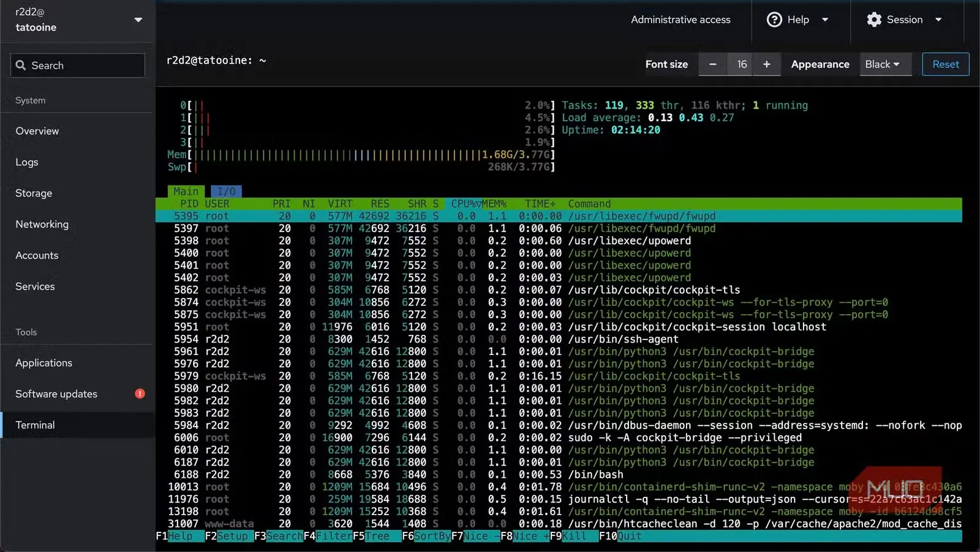Open the Overview page
The image size is (980, 552).
tap(77, 131)
